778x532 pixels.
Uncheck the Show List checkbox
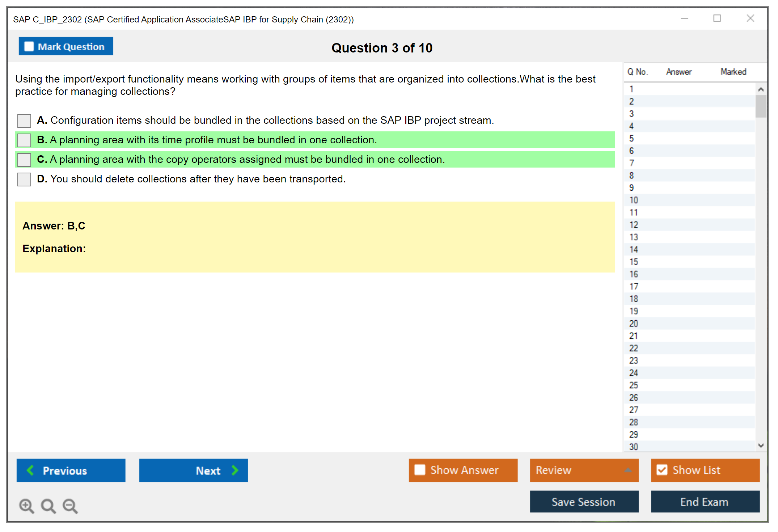[662, 470]
